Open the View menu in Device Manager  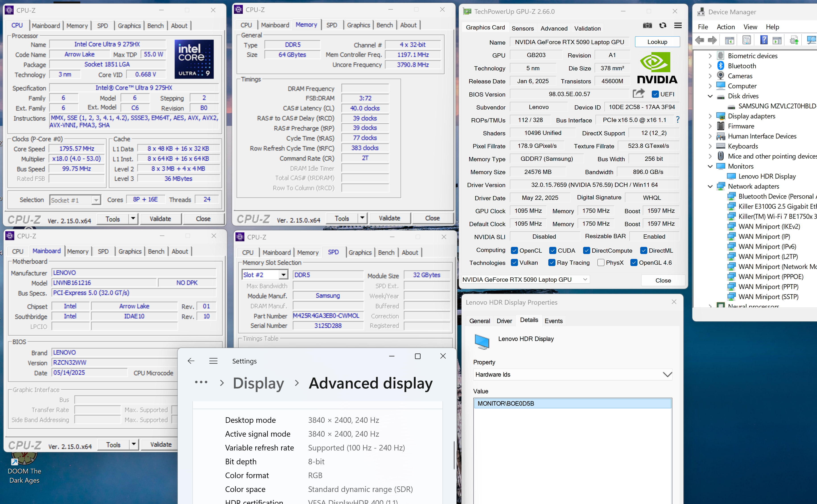tap(750, 27)
